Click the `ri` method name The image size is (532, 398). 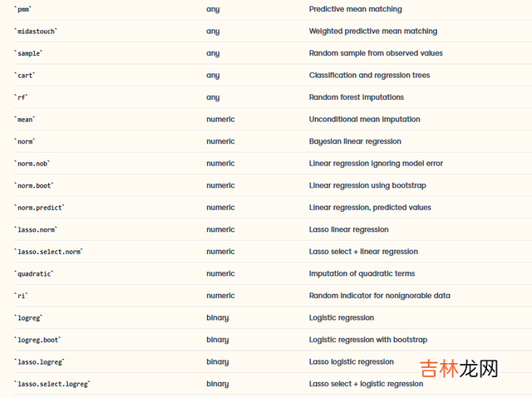pos(22,296)
